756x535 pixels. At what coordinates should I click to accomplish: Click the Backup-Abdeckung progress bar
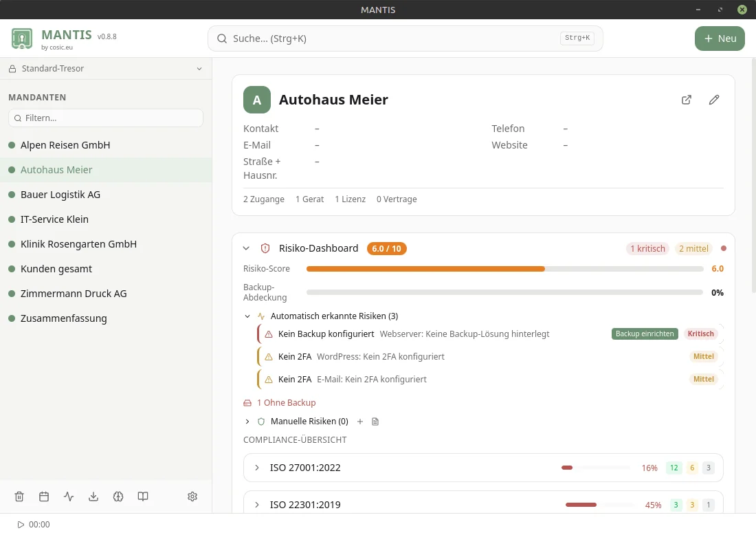[505, 292]
